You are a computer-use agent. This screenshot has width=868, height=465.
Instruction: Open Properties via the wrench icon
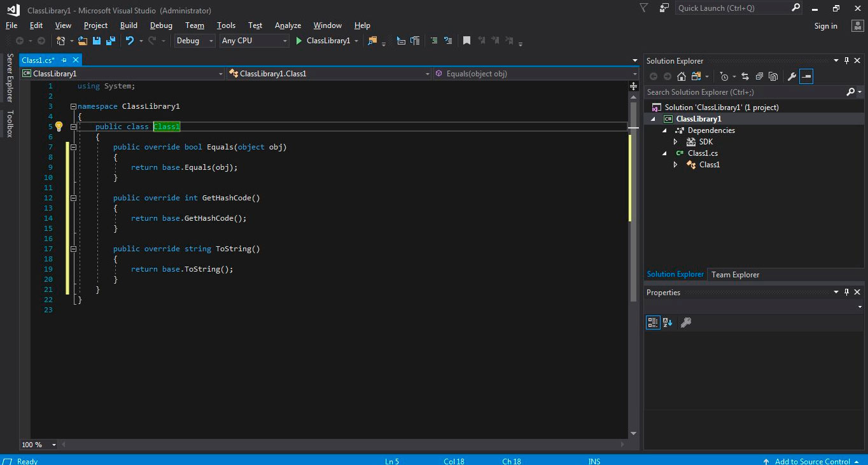792,76
